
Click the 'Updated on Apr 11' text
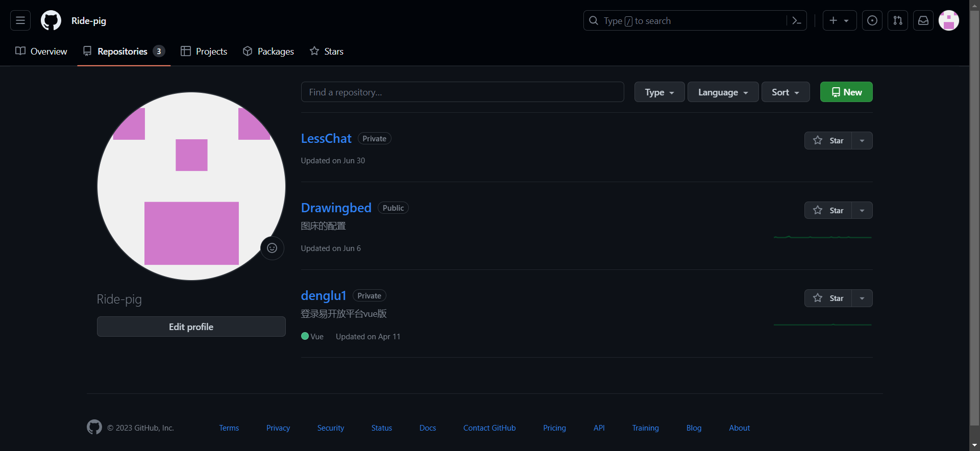[368, 336]
